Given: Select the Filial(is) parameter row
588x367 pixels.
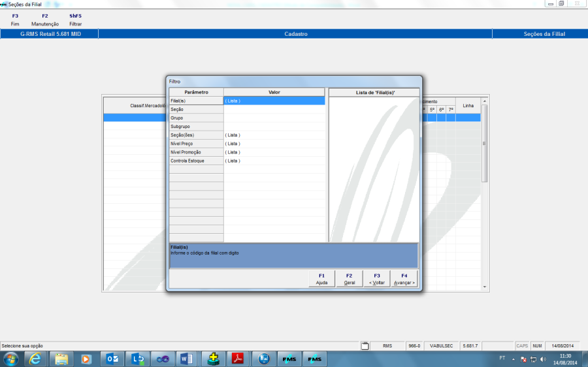Looking at the screenshot, I should (196, 101).
